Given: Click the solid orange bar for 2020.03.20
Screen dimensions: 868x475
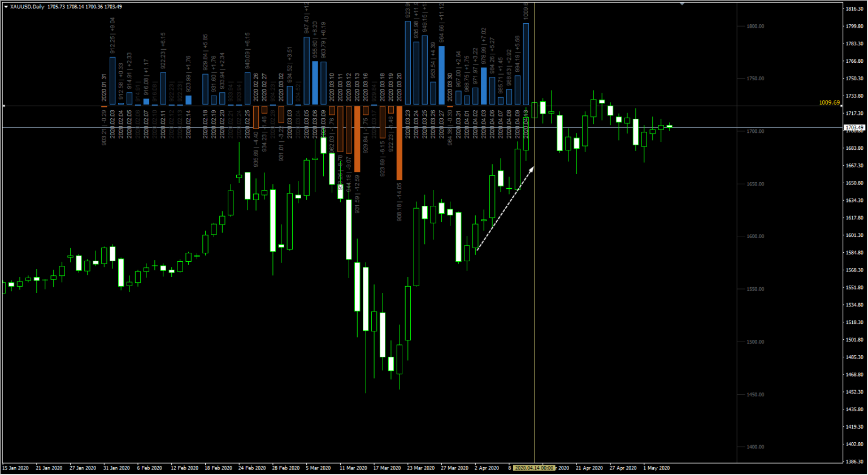Looking at the screenshot, I should tap(400, 142).
